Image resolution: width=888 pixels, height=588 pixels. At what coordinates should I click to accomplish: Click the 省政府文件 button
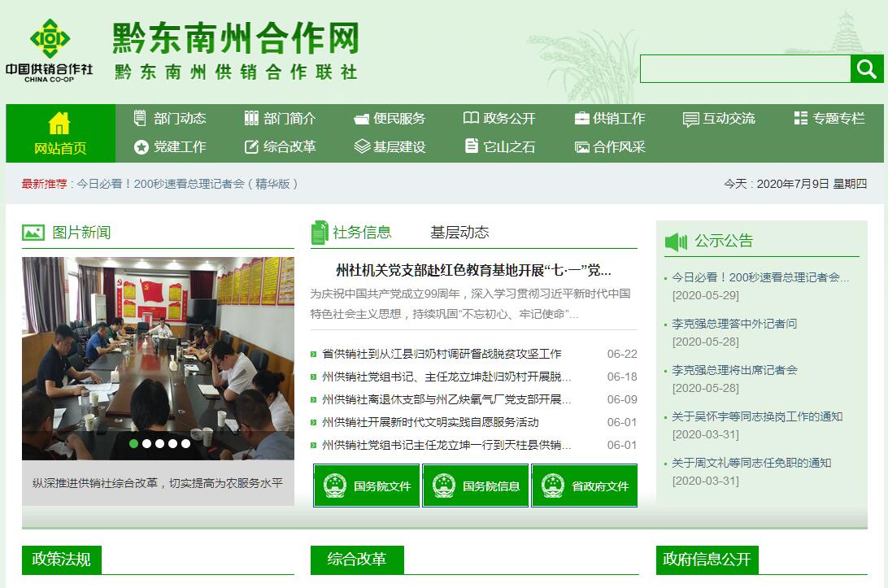pyautogui.click(x=585, y=486)
